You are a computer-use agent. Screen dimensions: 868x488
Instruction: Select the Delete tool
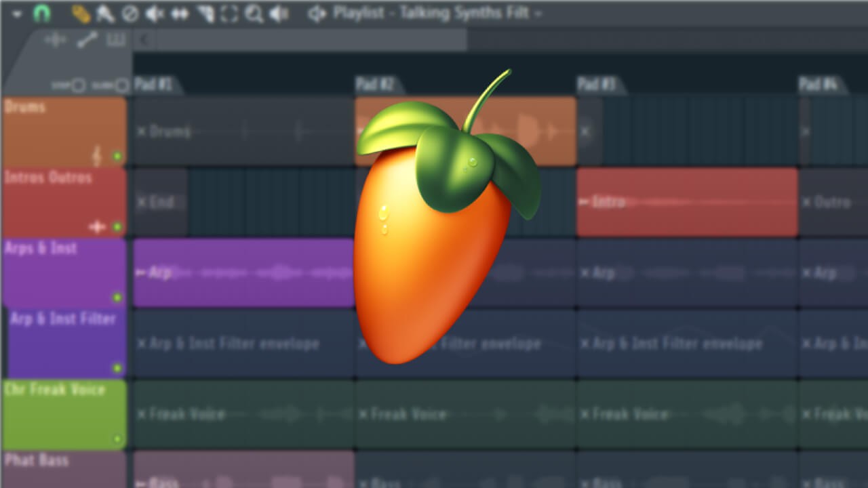pyautogui.click(x=130, y=14)
